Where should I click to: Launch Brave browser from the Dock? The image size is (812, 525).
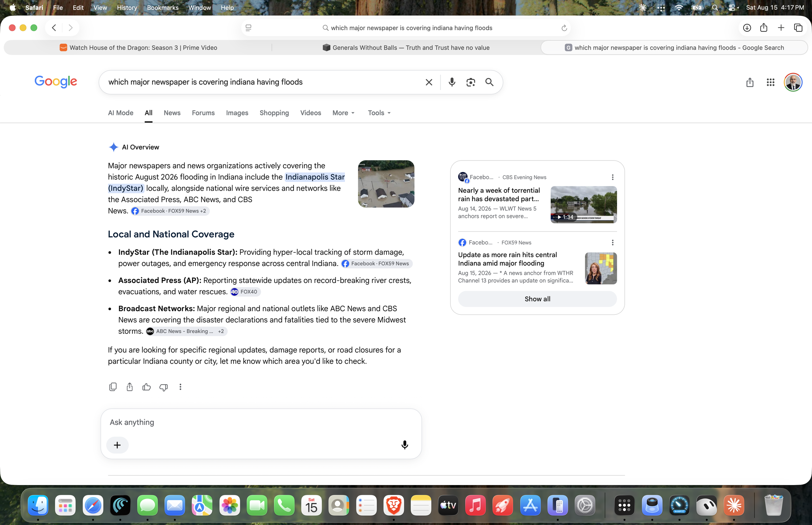click(x=394, y=505)
